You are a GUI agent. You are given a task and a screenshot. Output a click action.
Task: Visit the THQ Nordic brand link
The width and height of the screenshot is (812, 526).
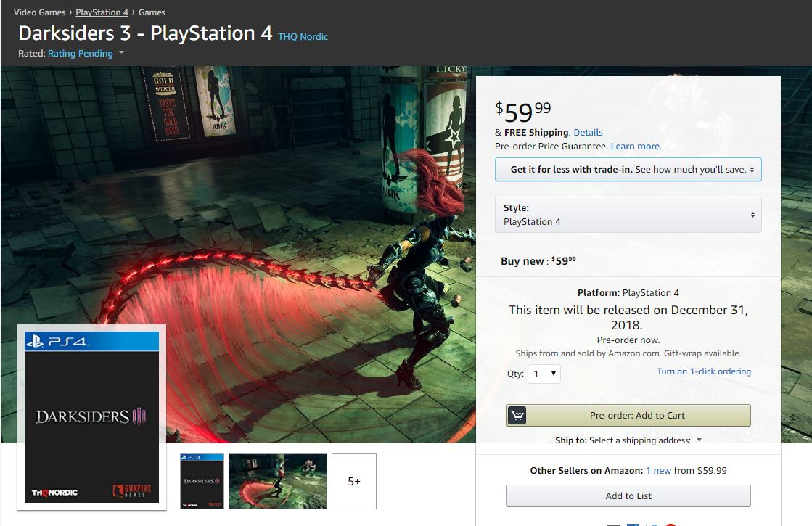tap(303, 36)
